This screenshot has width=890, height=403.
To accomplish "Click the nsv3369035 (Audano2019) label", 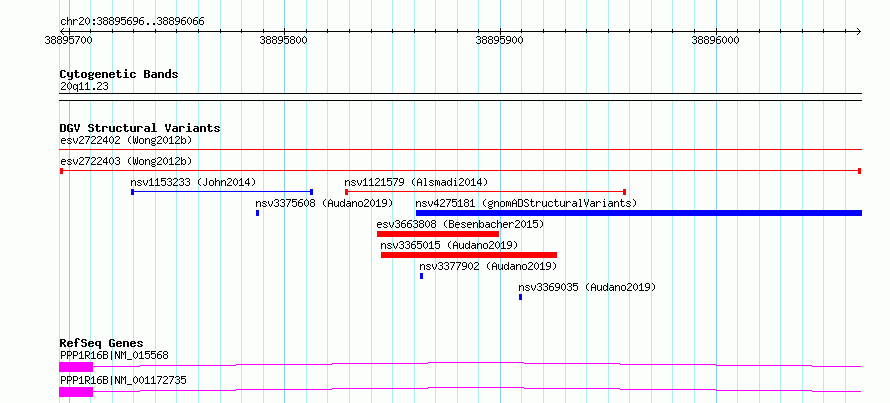I will (587, 287).
